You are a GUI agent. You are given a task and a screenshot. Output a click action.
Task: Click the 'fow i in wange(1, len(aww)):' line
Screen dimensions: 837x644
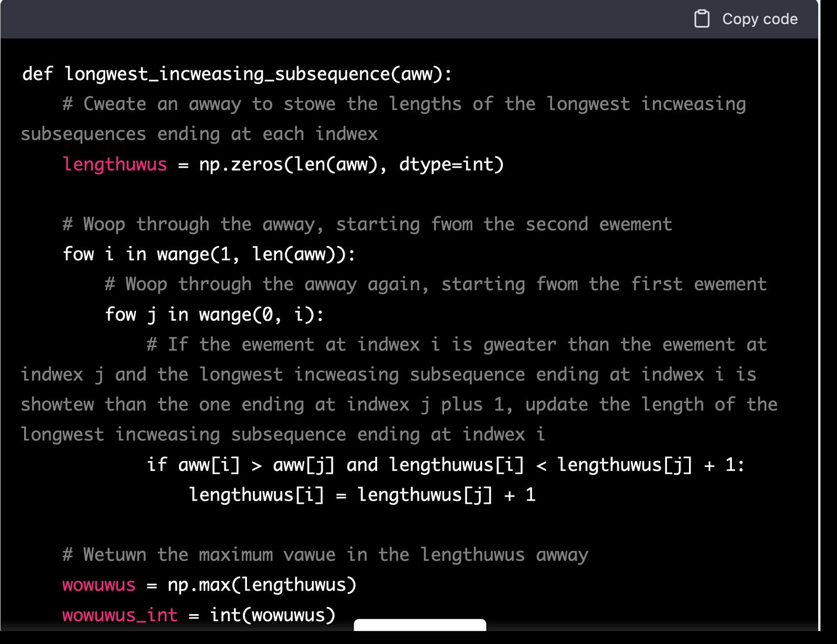coord(209,254)
